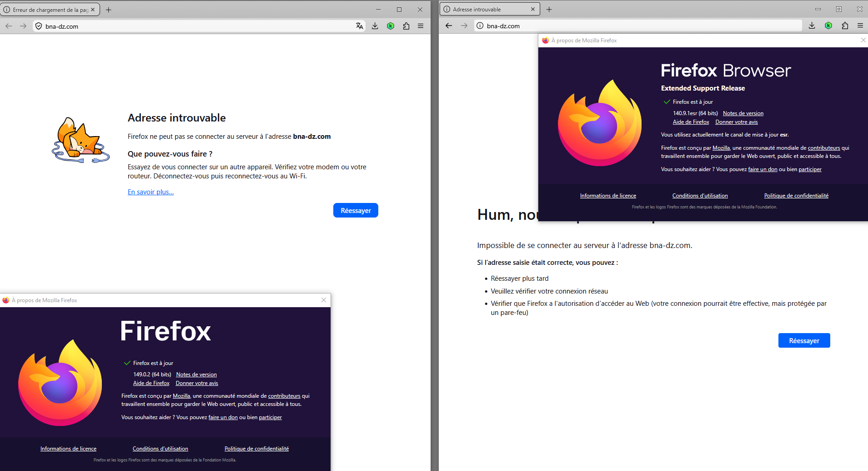Focus the address bar in Adresse introuvable window
The image size is (868, 471).
point(638,26)
